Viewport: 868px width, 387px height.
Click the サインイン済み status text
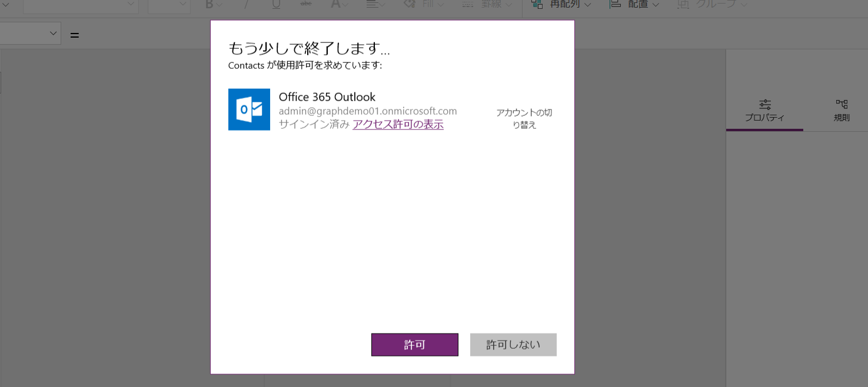click(314, 124)
